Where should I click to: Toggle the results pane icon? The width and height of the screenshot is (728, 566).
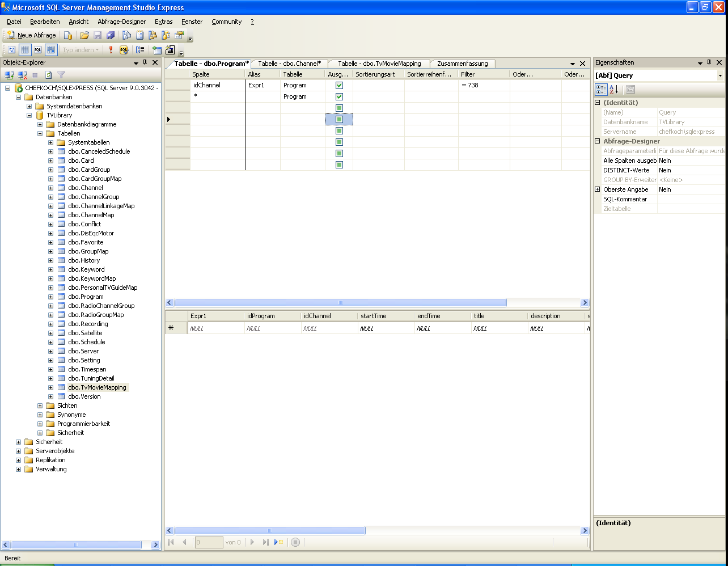51,50
